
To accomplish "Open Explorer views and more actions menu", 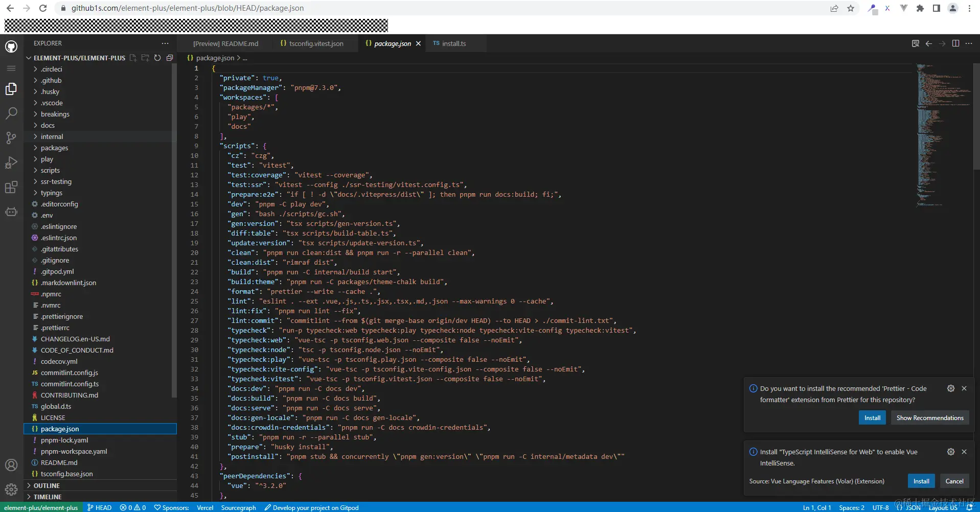I will pyautogui.click(x=165, y=43).
